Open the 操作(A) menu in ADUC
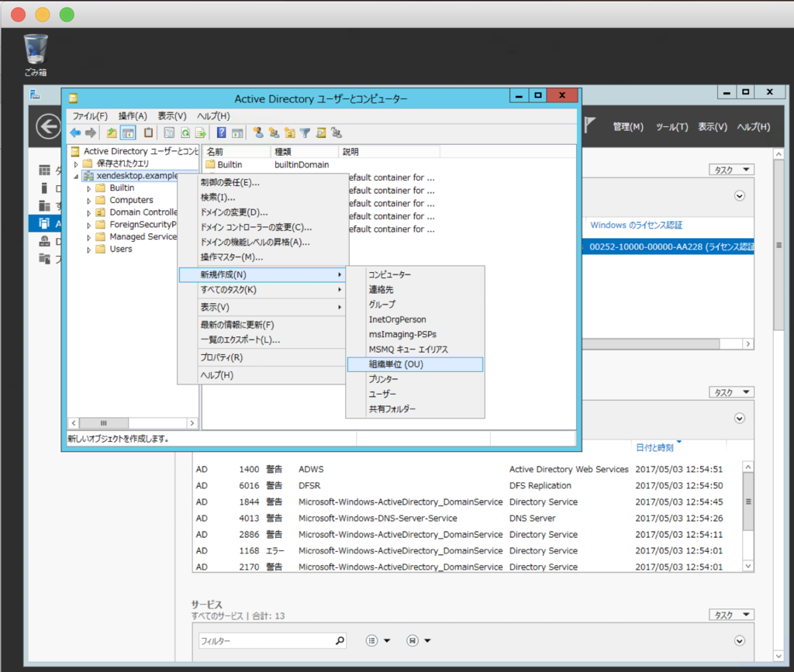The image size is (794, 672). [x=133, y=116]
